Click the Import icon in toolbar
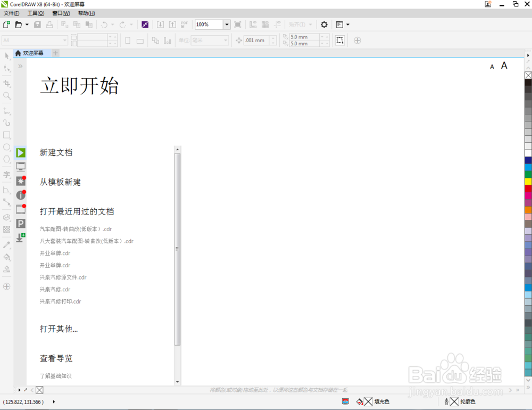 160,24
